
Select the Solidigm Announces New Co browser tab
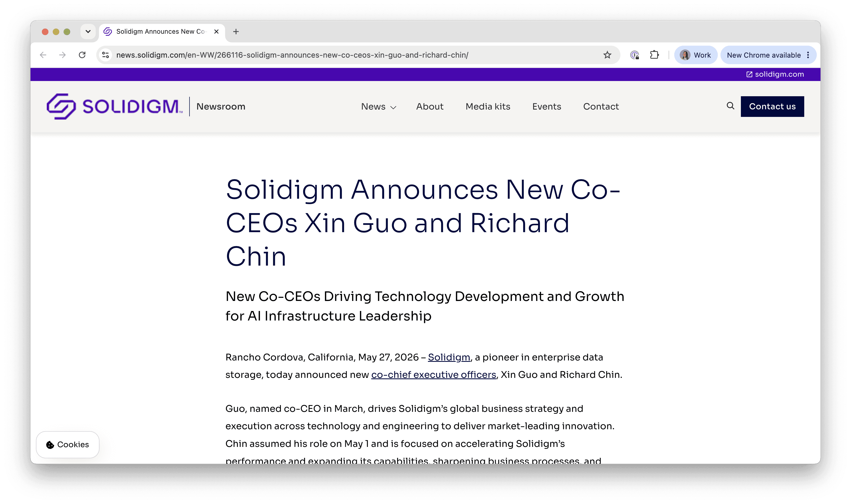pos(162,32)
